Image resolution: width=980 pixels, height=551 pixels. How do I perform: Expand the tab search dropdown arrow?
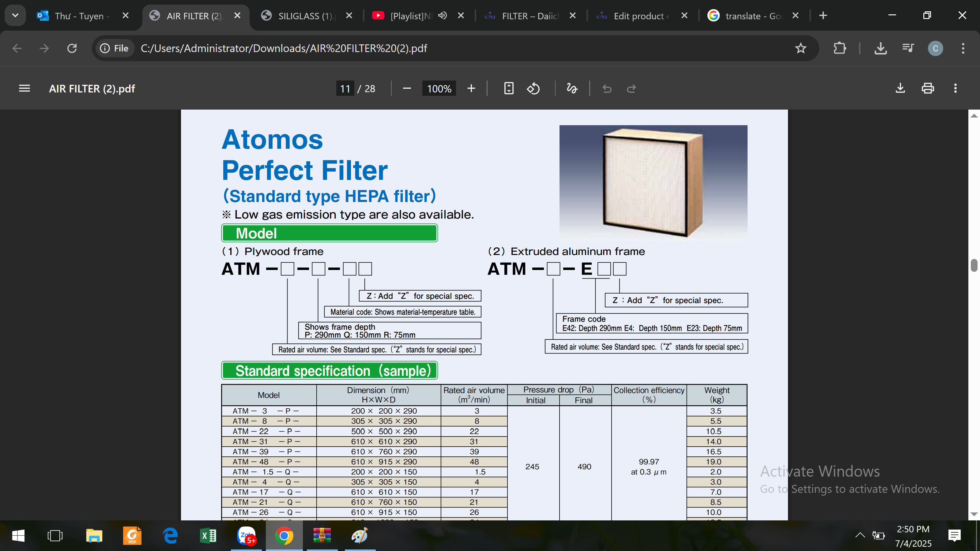point(15,16)
